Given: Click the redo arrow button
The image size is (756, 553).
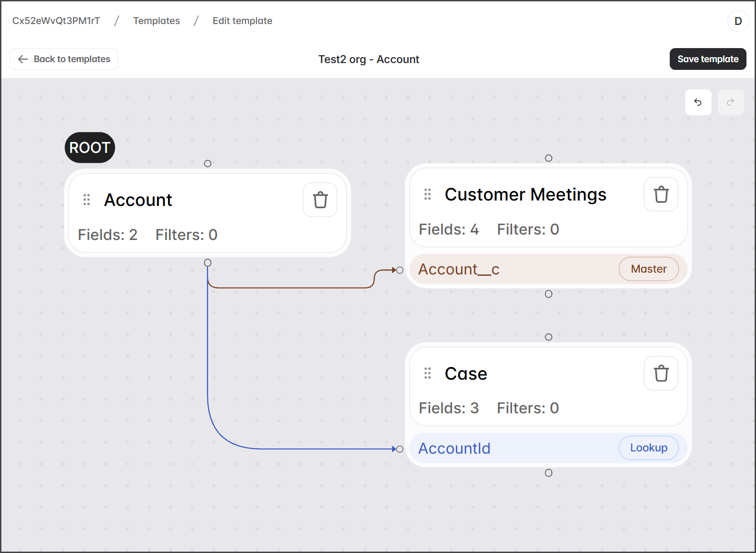Looking at the screenshot, I should coord(730,103).
